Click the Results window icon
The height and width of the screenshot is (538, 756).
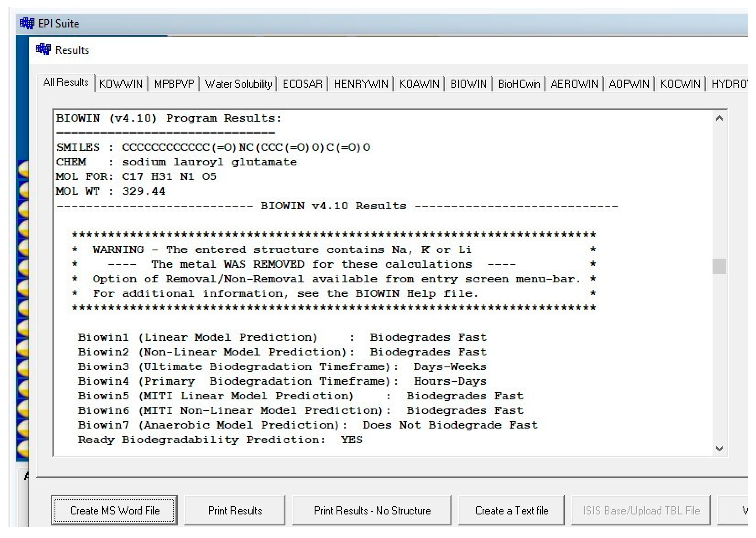(x=43, y=50)
